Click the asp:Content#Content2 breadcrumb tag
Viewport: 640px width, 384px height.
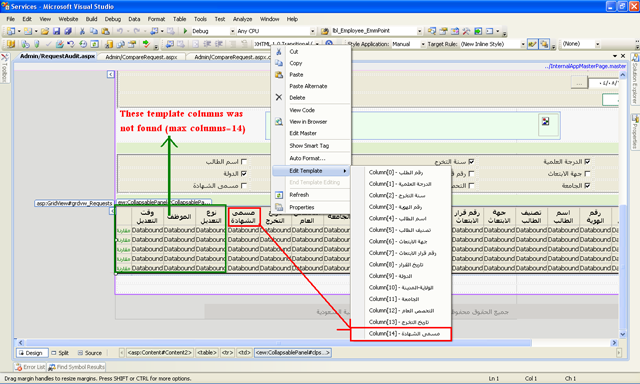159,353
